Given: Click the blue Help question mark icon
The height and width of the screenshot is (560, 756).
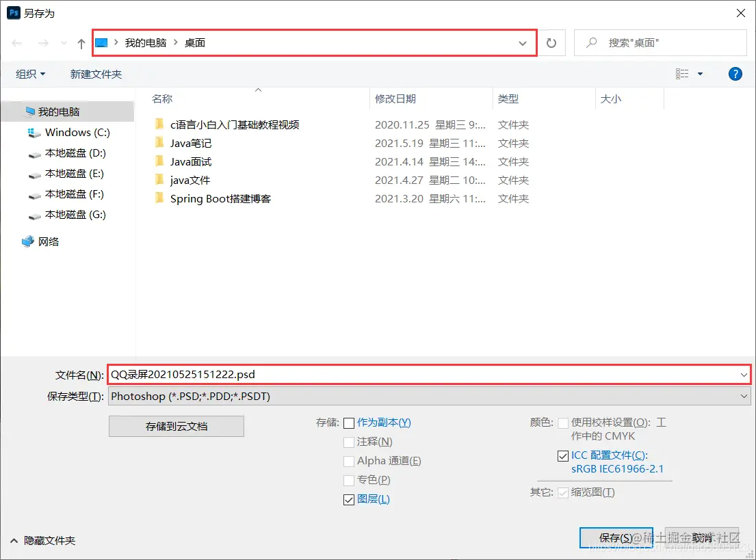Looking at the screenshot, I should [735, 73].
